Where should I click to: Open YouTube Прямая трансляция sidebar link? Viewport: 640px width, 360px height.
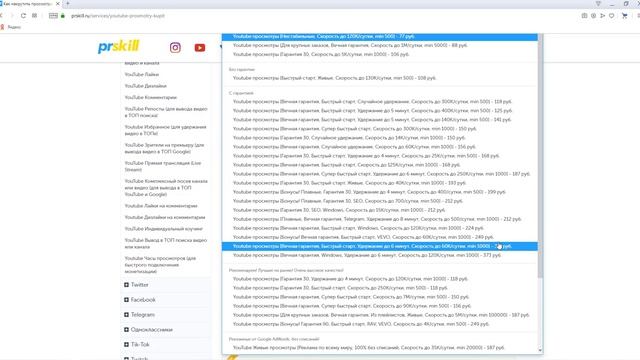coord(162,166)
